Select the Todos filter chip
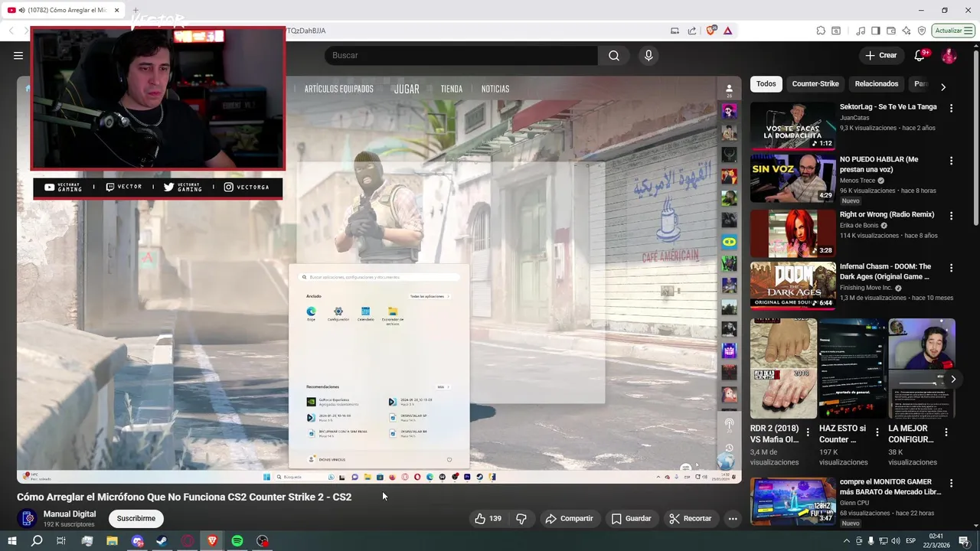Viewport: 980px width, 551px height. (x=766, y=83)
